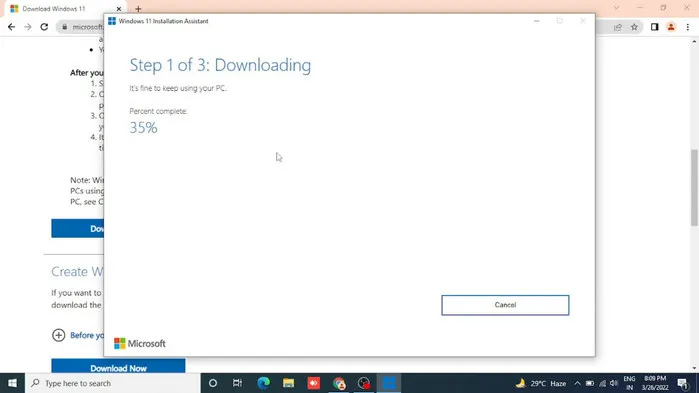Go forward in Chrome browser

pos(28,27)
